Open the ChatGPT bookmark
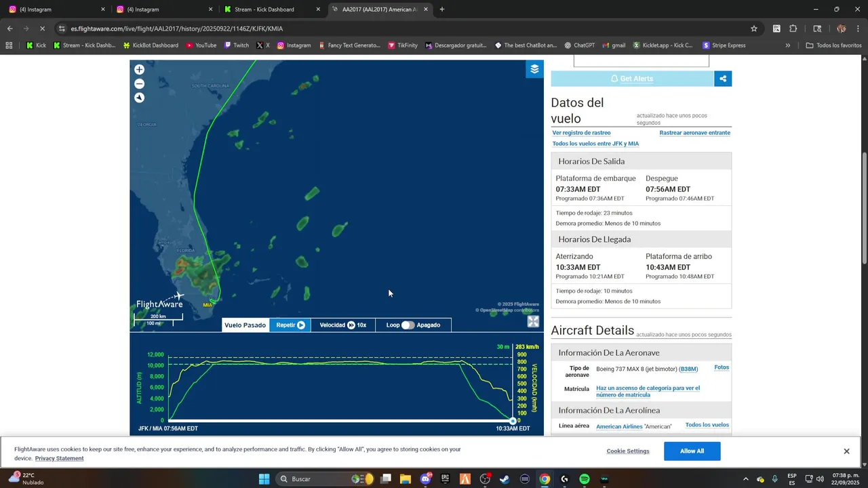This screenshot has height=488, width=868. (578, 45)
